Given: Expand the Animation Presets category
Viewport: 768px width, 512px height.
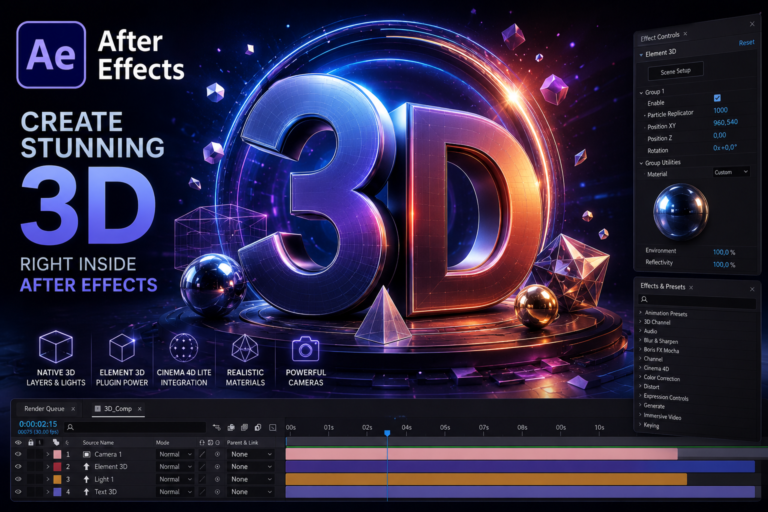Looking at the screenshot, I should [x=641, y=312].
